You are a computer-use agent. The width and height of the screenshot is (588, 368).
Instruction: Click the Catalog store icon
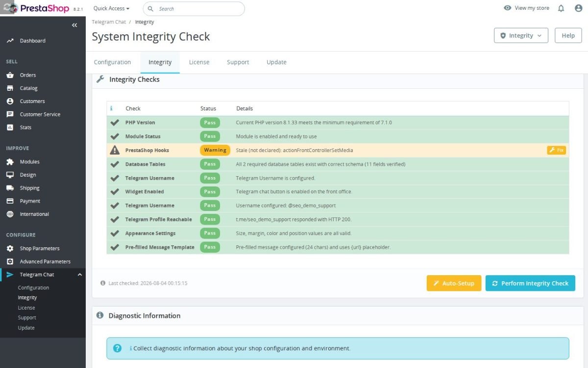(x=10, y=88)
